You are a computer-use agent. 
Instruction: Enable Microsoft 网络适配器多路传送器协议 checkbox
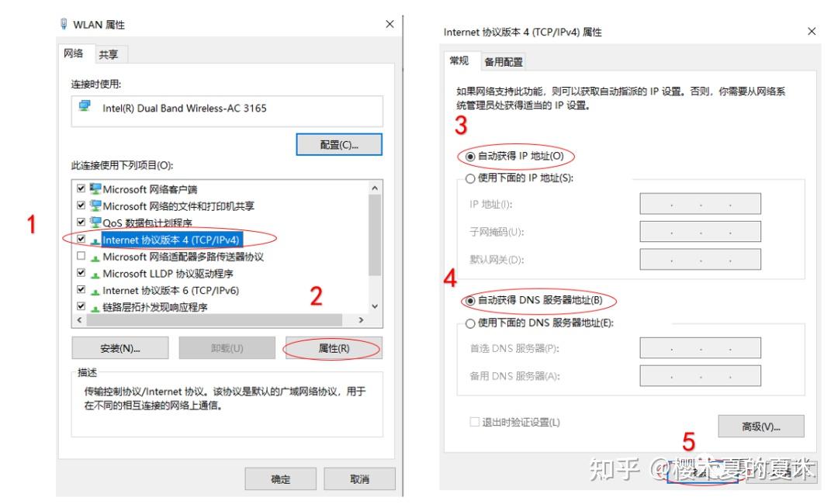pyautogui.click(x=81, y=256)
